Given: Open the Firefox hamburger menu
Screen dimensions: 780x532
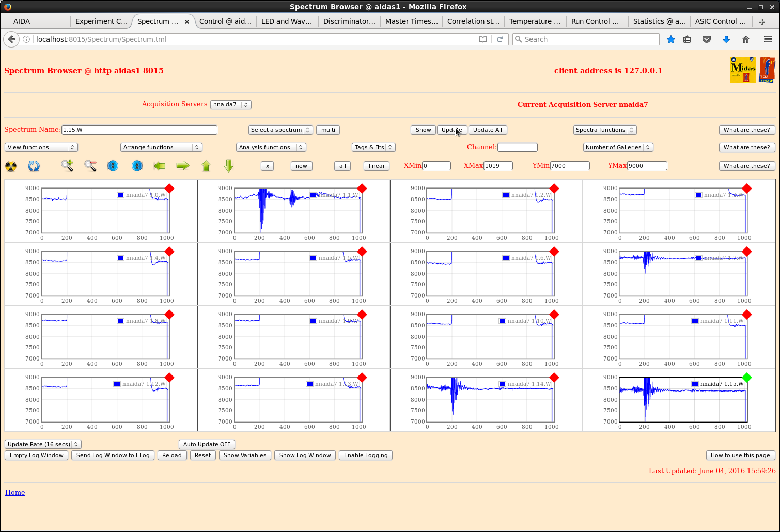Looking at the screenshot, I should [x=768, y=39].
